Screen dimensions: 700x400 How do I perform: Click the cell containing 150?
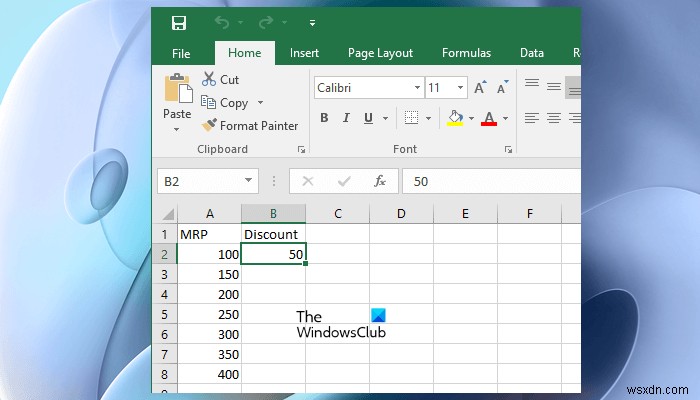pos(209,274)
